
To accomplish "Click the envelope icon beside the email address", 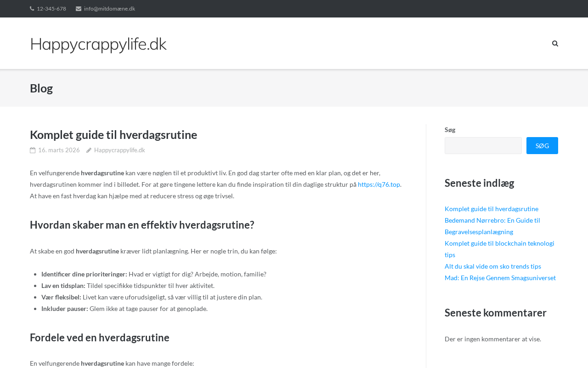I will (79, 9).
